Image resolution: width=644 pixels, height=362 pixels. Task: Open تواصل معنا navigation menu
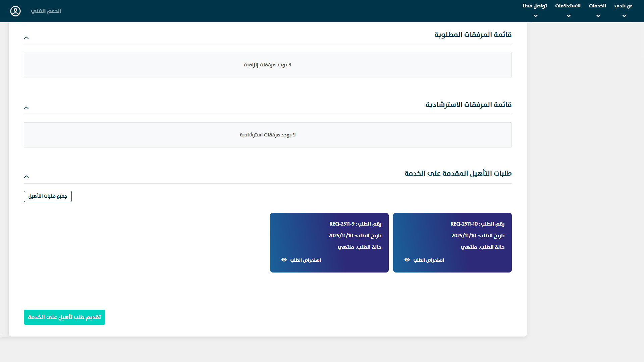[535, 6]
